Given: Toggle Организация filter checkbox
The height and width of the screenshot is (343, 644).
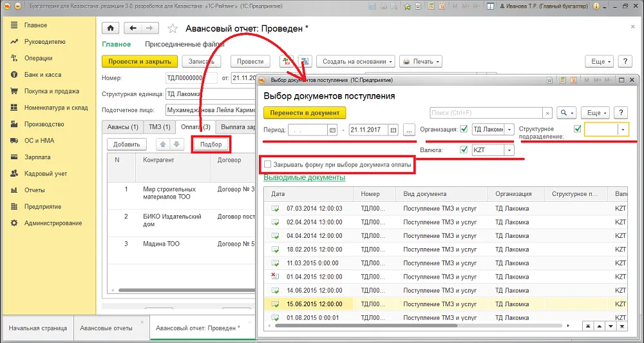Looking at the screenshot, I should 464,129.
